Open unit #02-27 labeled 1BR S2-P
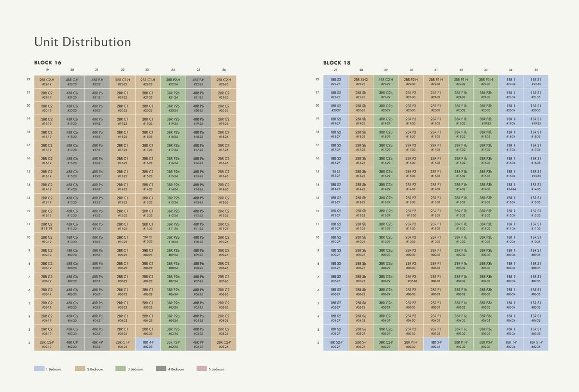579x392 pixels. tap(336, 344)
